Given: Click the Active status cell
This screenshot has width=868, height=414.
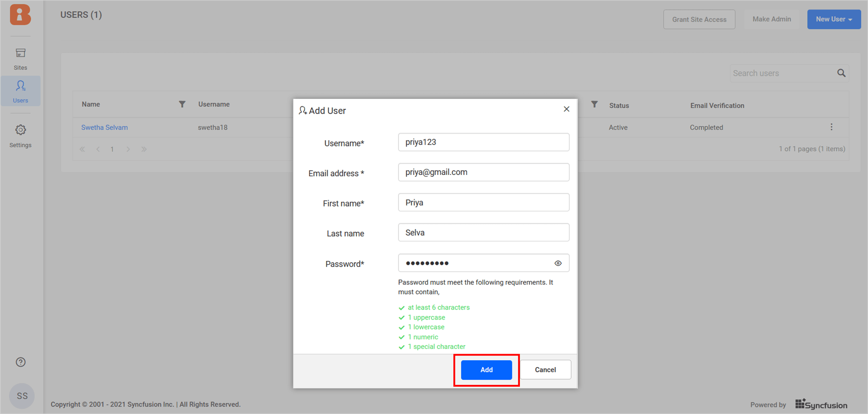Looking at the screenshot, I should coord(618,127).
